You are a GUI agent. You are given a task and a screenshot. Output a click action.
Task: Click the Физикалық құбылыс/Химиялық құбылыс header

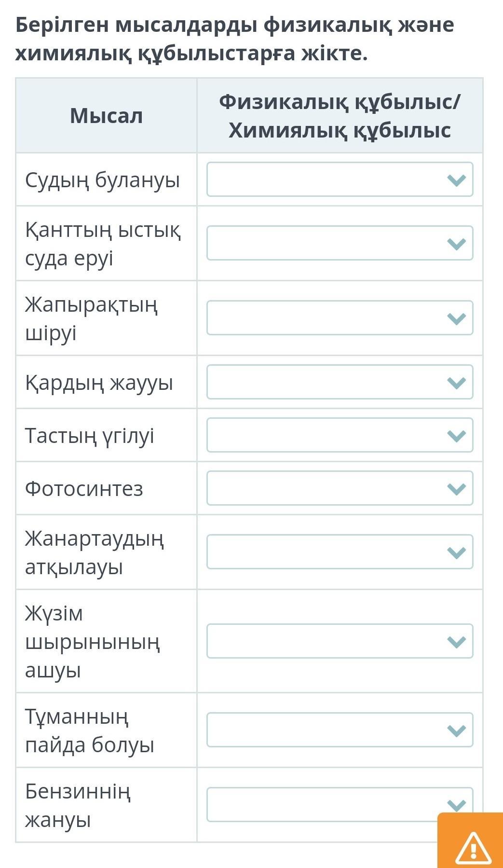tap(340, 116)
